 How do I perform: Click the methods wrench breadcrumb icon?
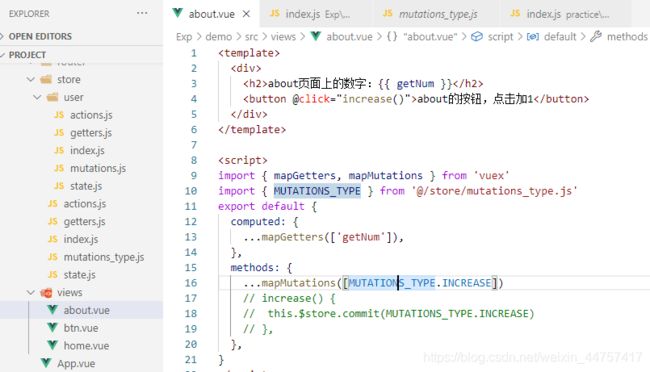click(596, 36)
